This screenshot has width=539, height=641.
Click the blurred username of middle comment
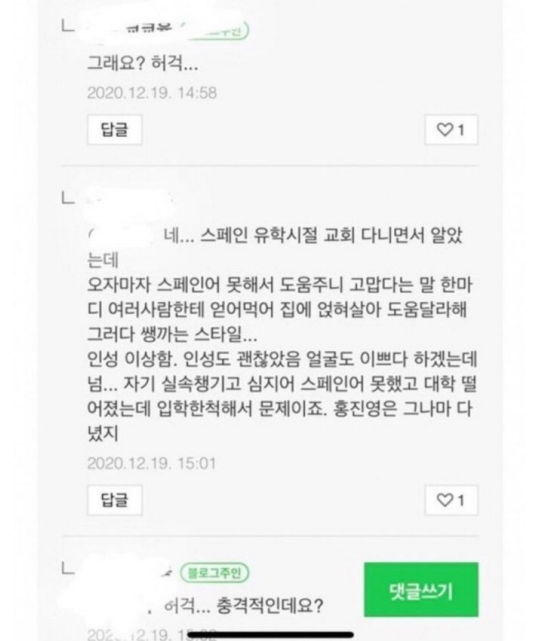tap(129, 199)
